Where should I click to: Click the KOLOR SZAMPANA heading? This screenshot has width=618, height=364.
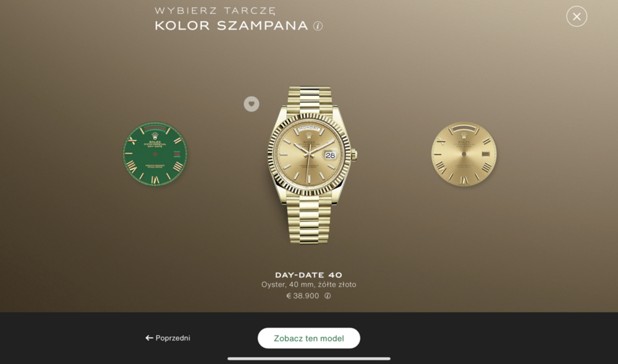coord(231,25)
